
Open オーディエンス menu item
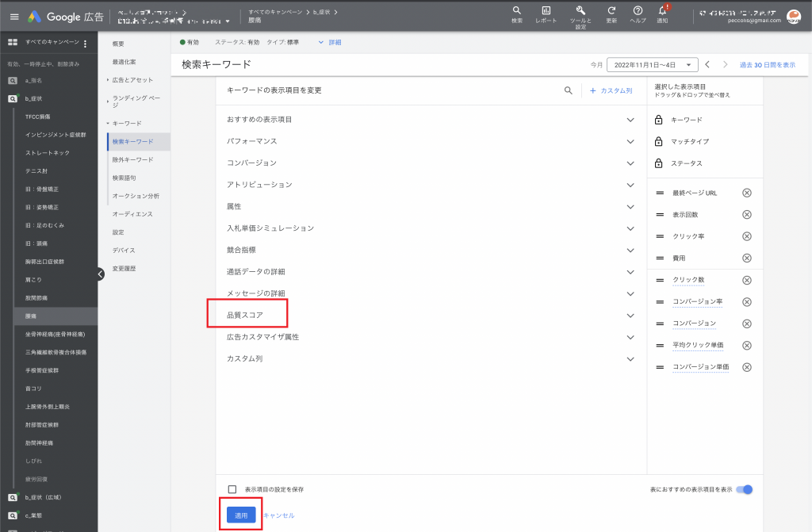132,214
